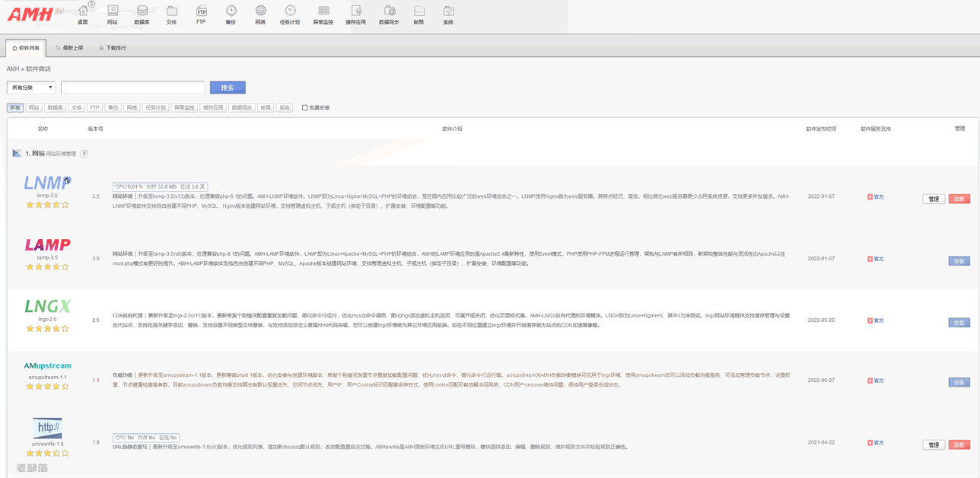Open the 桌面 (desktop) icon in top navigation
980x478 pixels.
pos(83,14)
